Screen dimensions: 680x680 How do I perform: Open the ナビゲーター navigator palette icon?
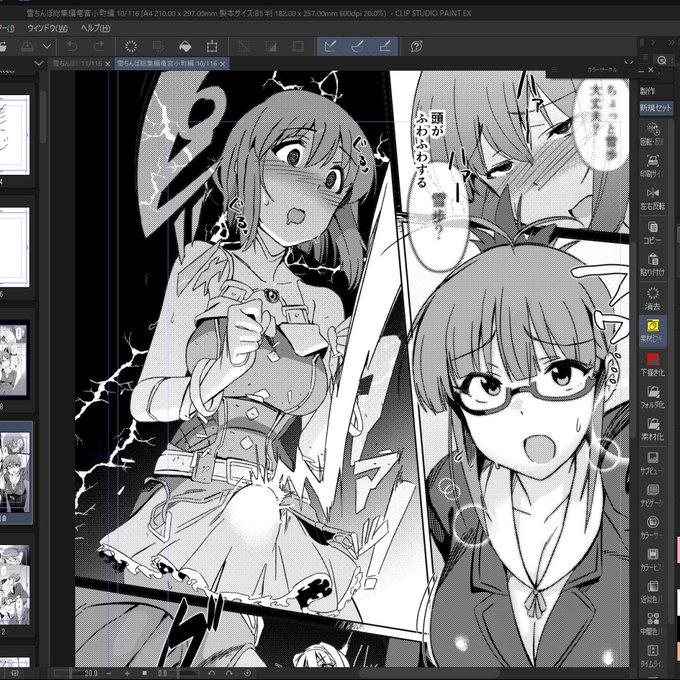(652, 495)
